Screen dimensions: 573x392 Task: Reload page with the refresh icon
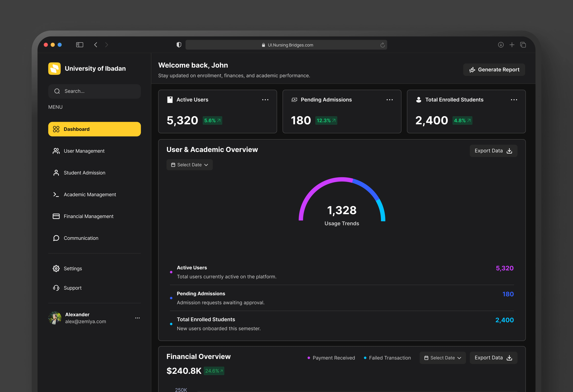click(x=382, y=45)
